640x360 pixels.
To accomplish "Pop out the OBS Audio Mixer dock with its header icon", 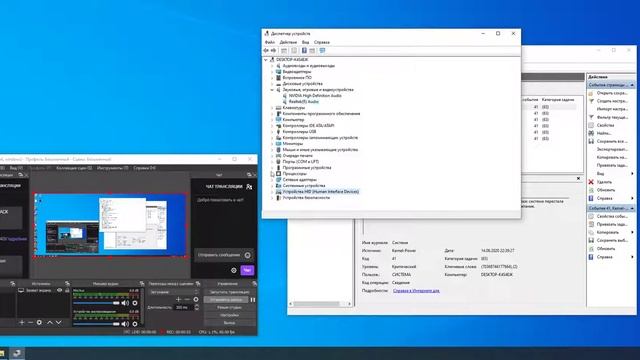I will [142, 284].
